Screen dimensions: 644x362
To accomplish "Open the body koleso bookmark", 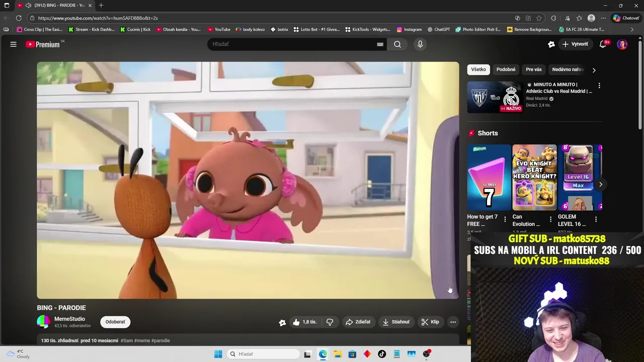I will [250, 30].
